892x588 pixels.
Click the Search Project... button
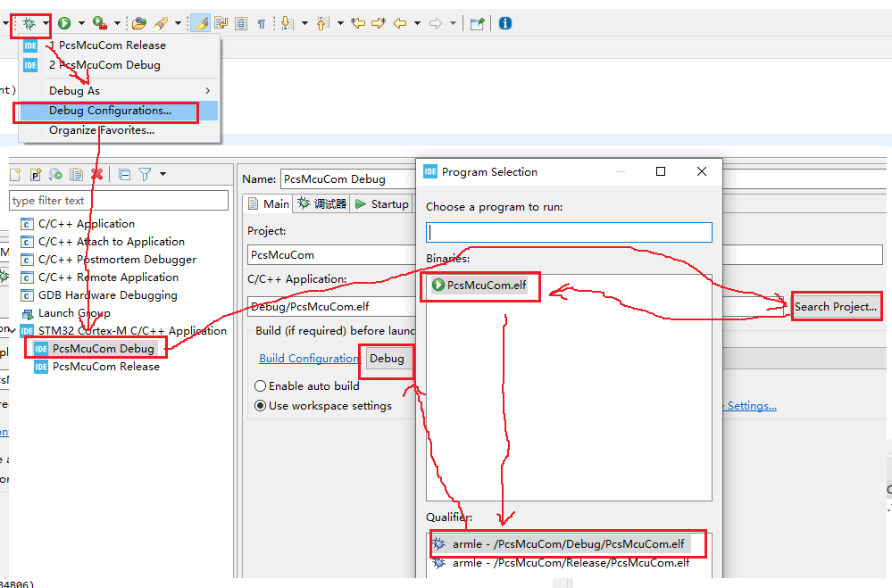[836, 307]
